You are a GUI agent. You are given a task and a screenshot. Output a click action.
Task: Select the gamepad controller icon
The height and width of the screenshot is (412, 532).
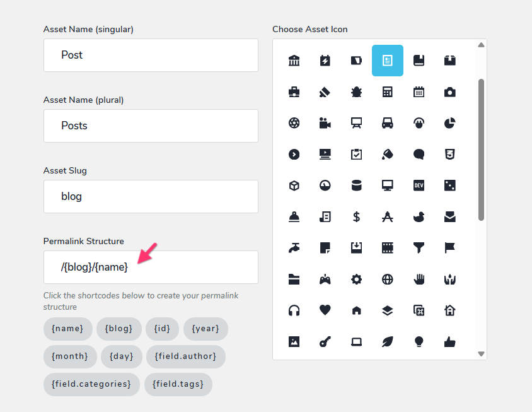point(325,280)
